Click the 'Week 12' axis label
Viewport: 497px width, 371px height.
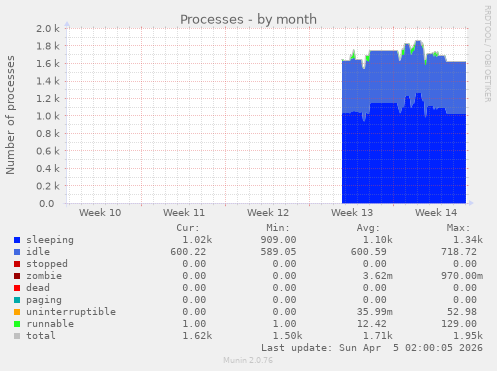268,213
